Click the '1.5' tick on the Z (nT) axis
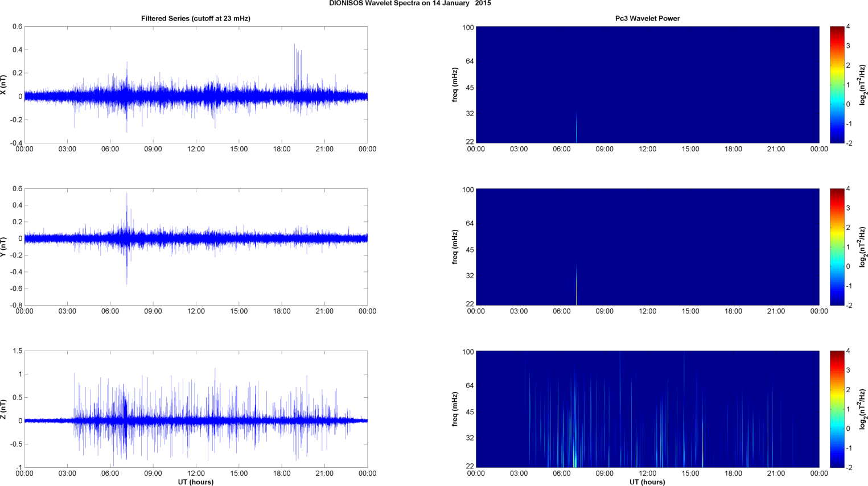 [17, 351]
